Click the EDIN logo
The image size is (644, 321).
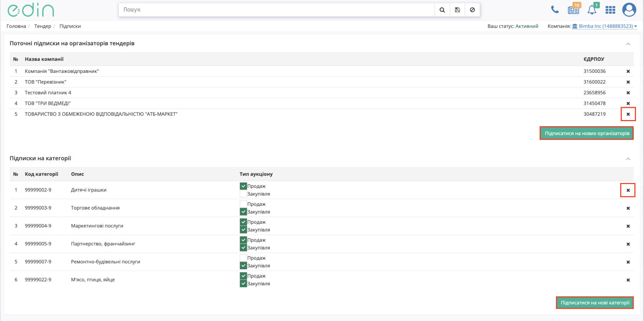31,10
